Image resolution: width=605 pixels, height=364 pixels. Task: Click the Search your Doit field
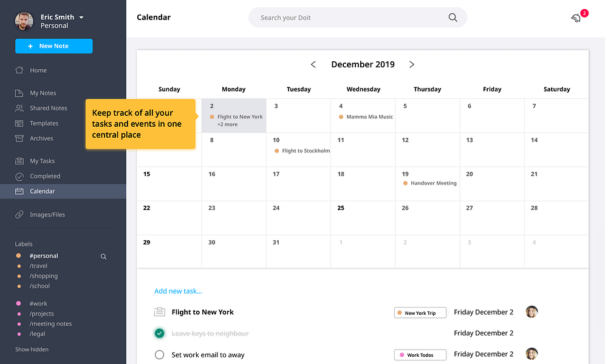pos(358,18)
